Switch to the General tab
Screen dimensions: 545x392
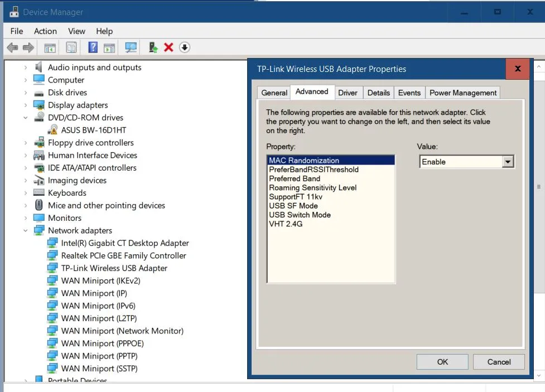coord(274,93)
